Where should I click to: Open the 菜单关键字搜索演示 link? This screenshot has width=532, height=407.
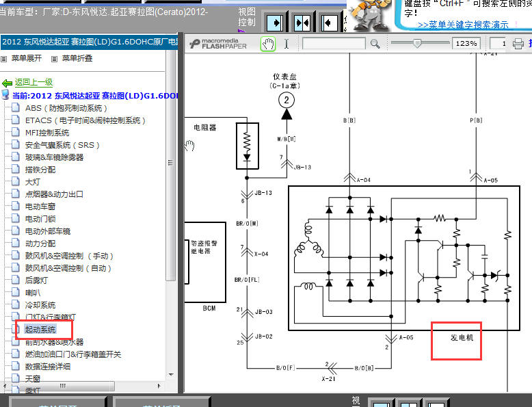tap(463, 25)
